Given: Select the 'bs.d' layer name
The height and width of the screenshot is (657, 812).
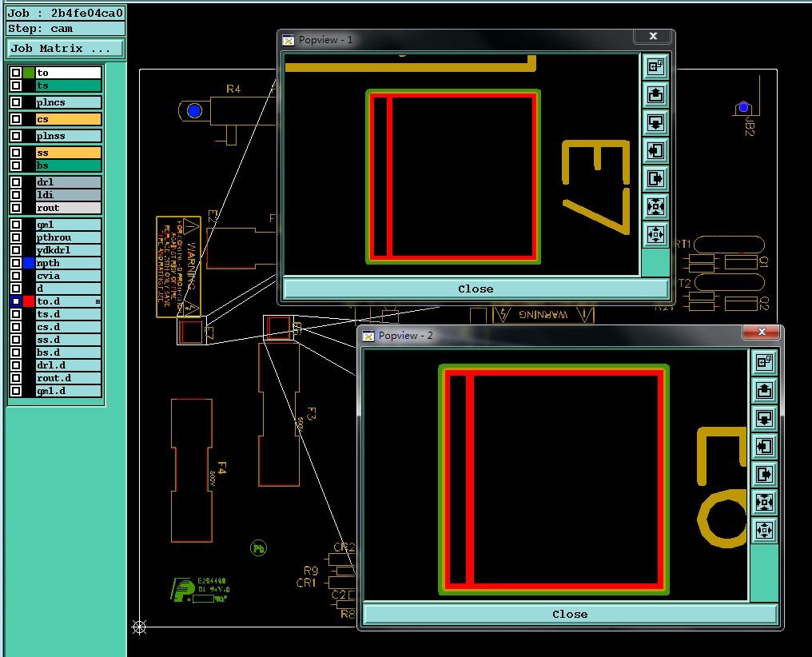Looking at the screenshot, I should pos(69,352).
